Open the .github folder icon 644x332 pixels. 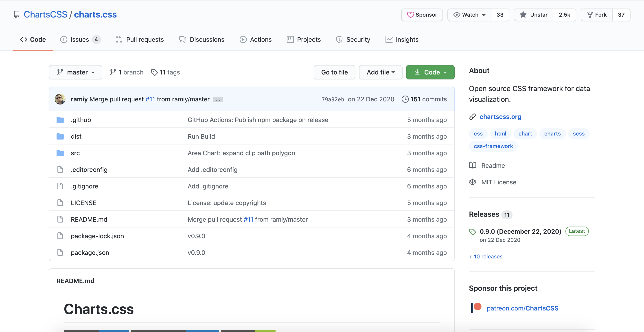tap(60, 120)
